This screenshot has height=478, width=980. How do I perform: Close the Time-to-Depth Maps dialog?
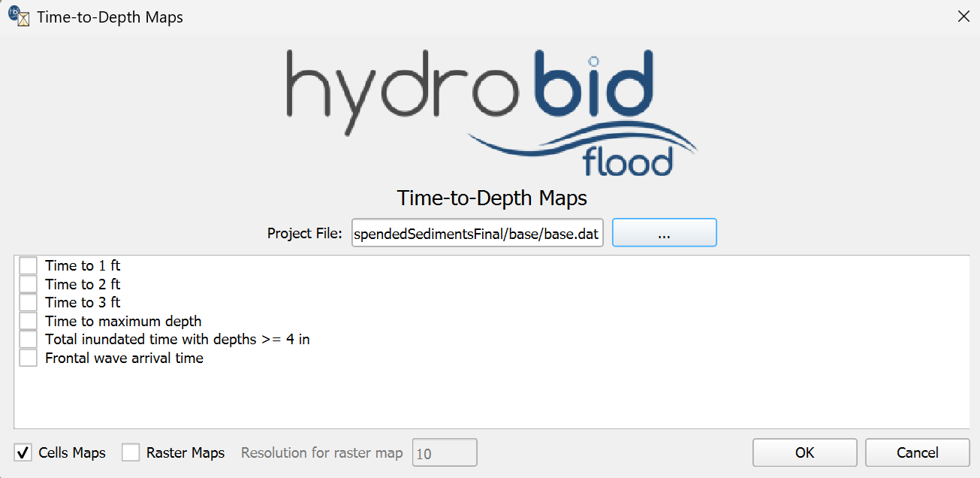coord(963,17)
